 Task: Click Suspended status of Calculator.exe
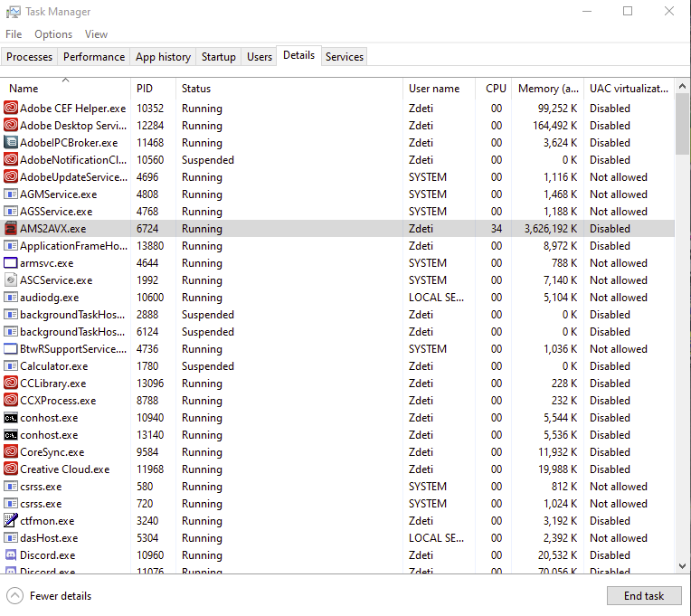point(207,366)
